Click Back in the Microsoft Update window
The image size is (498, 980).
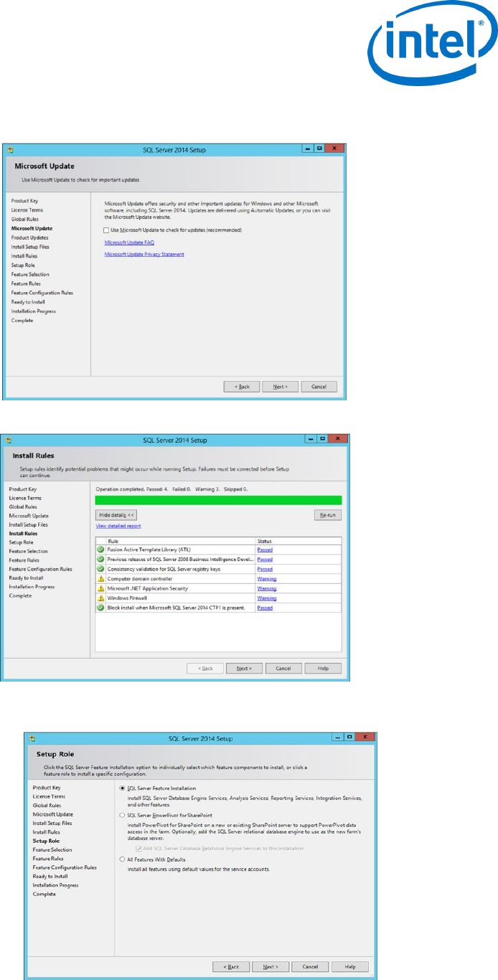[241, 386]
